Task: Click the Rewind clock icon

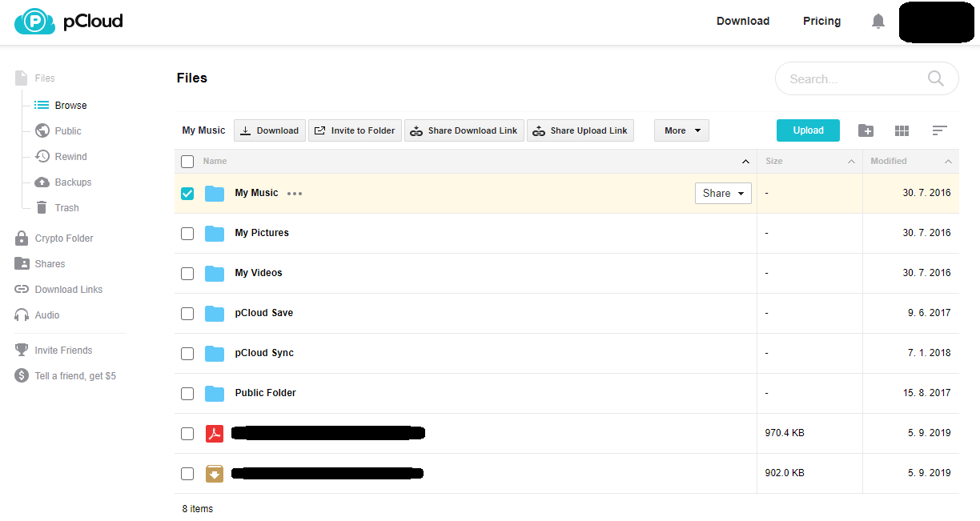Action: click(x=42, y=157)
